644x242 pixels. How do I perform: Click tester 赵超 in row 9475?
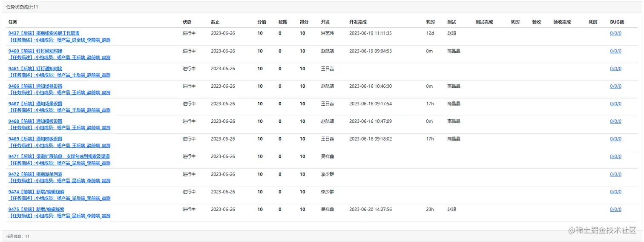451,210
